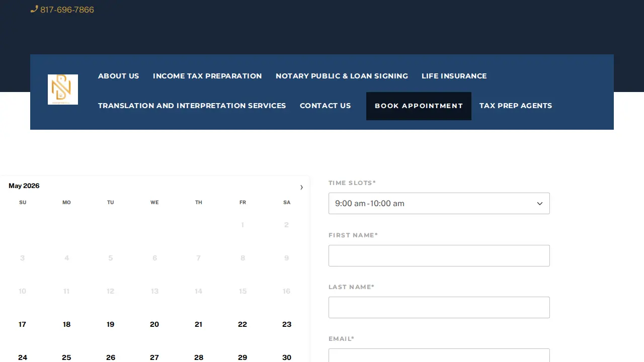The height and width of the screenshot is (362, 644).
Task: Click the First Name input field
Action: (x=439, y=255)
